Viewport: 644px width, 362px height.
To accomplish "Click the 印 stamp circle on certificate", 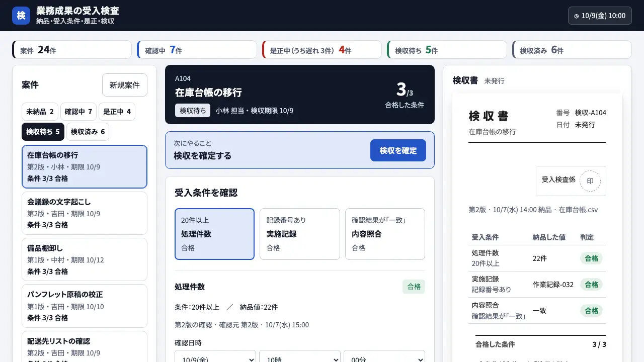I will coord(590,181).
